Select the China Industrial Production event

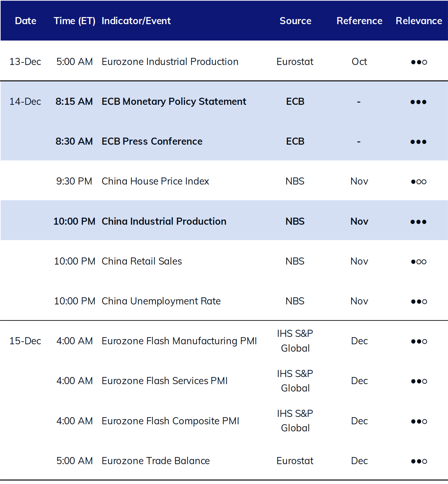164,221
